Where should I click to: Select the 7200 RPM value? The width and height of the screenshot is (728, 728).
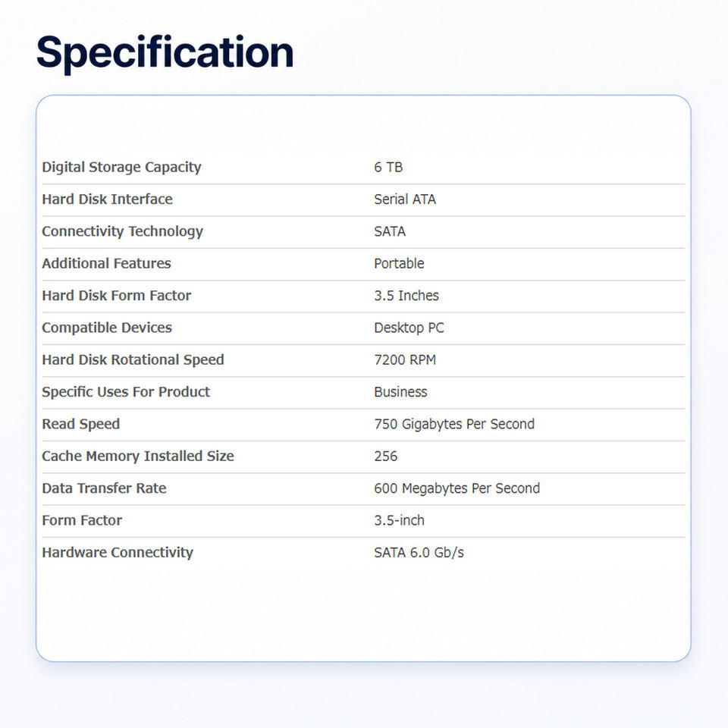405,359
